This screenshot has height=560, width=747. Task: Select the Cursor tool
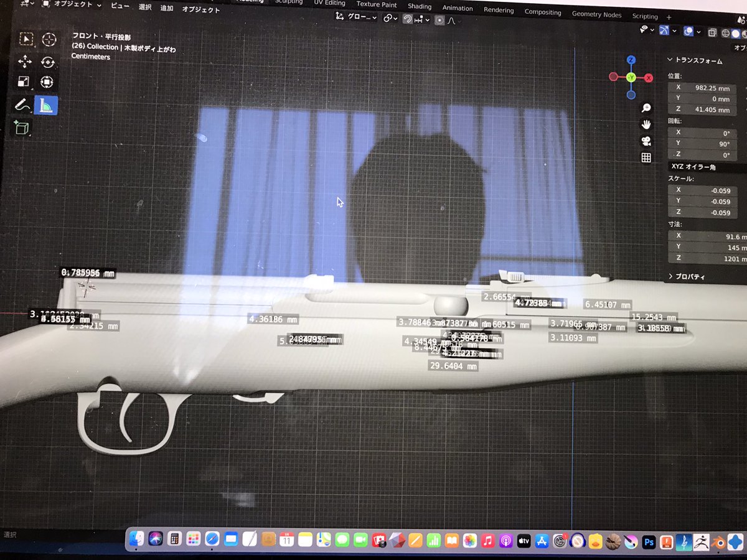click(x=49, y=39)
